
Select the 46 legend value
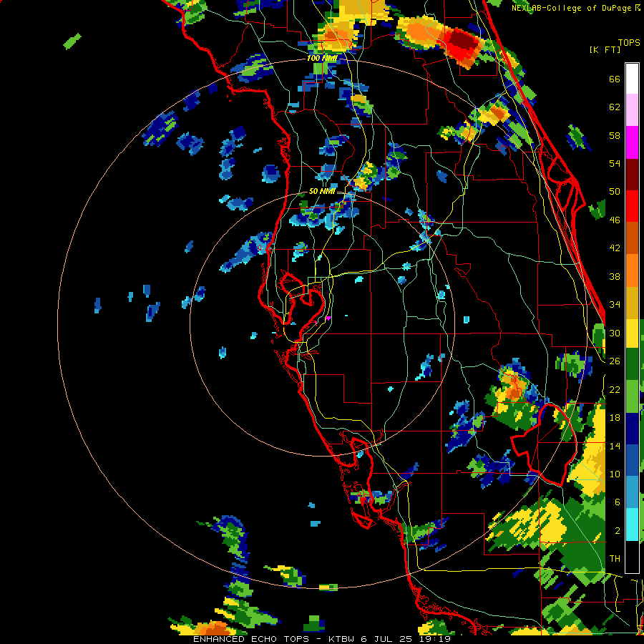coord(615,220)
